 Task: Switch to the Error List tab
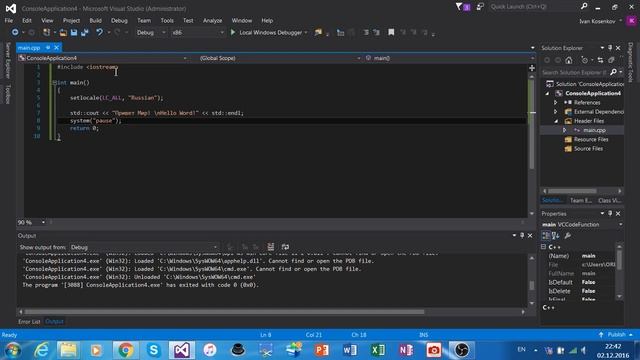[x=29, y=322]
